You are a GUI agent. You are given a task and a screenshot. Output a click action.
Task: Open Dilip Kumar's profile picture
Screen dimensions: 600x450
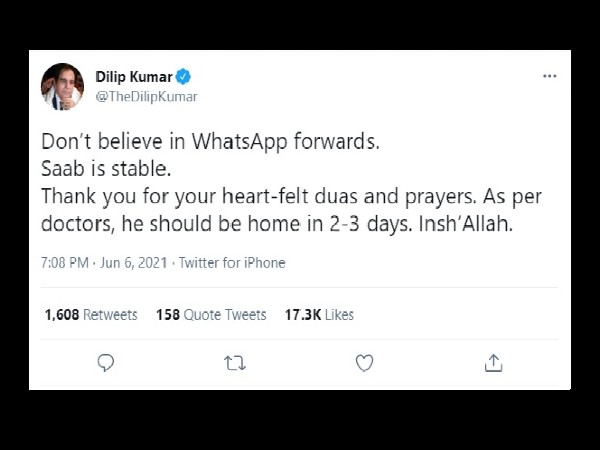click(x=62, y=86)
